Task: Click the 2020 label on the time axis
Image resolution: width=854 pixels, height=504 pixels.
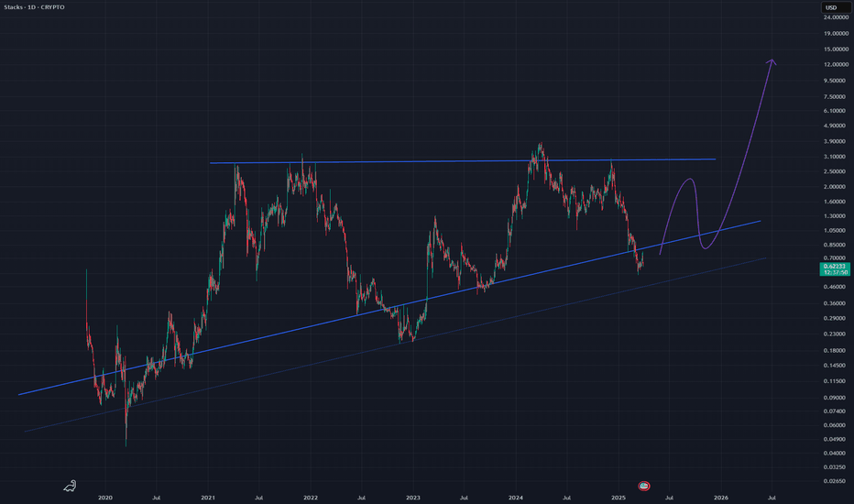Action: pyautogui.click(x=105, y=496)
